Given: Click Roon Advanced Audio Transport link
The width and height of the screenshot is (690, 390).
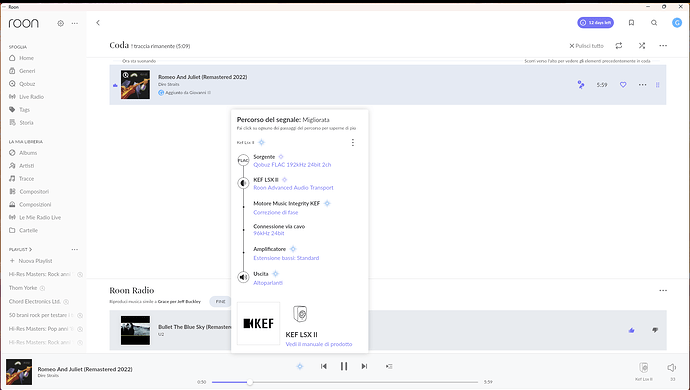Looking at the screenshot, I should point(294,188).
